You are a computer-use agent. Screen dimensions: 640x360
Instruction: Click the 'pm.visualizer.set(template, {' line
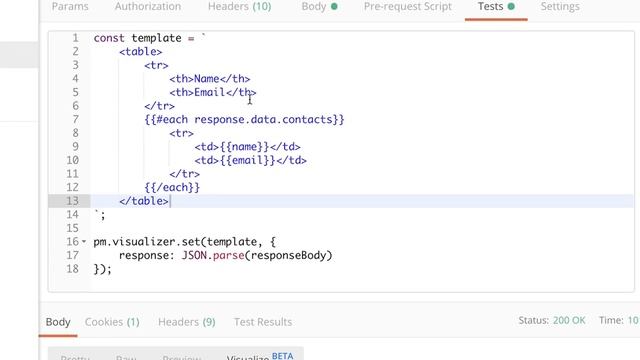(x=184, y=242)
